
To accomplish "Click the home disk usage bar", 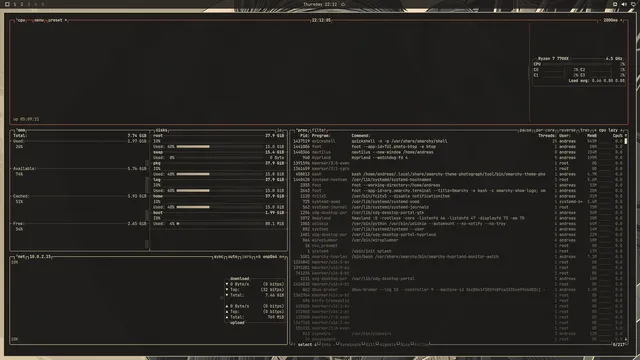I will (x=220, y=207).
